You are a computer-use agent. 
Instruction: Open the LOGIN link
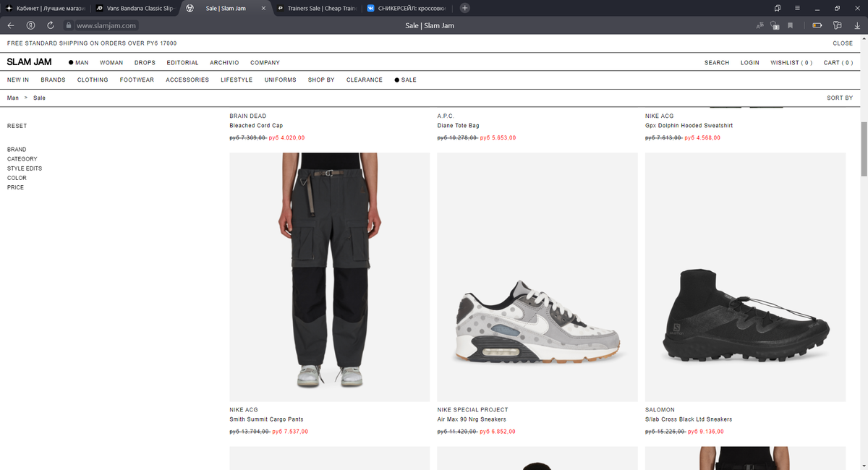click(x=750, y=63)
